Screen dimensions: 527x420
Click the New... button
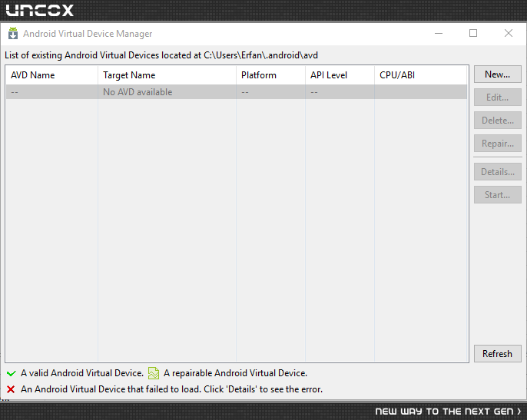[498, 74]
